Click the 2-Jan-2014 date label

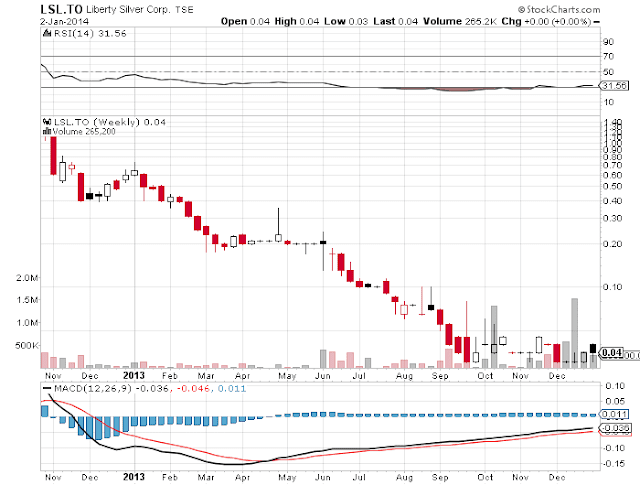tap(64, 21)
